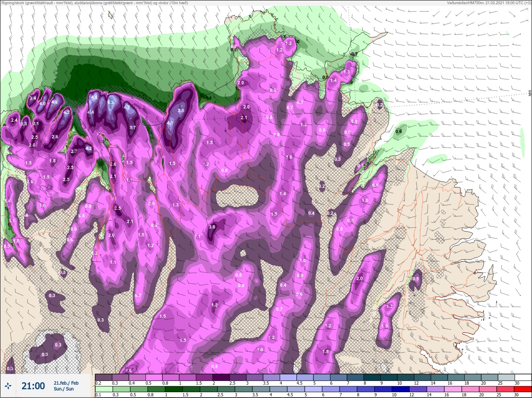The image size is (532, 398).
Task: Click the wind compass icon beside 21:00
Action: point(8,386)
